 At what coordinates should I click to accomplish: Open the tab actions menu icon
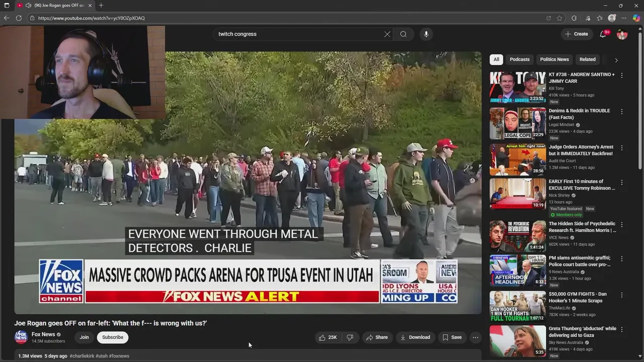point(7,6)
